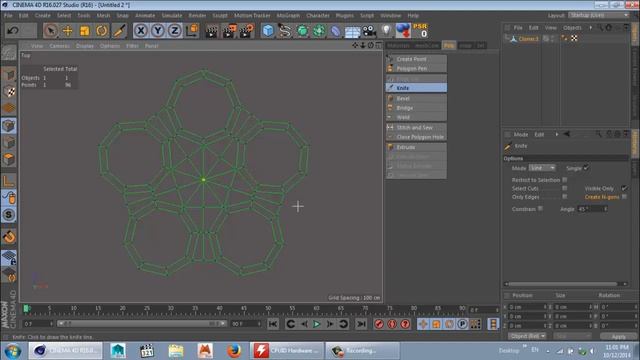The width and height of the screenshot is (640, 360).
Task: Click the Make Editable icon in left sidebar
Action: (x=9, y=53)
